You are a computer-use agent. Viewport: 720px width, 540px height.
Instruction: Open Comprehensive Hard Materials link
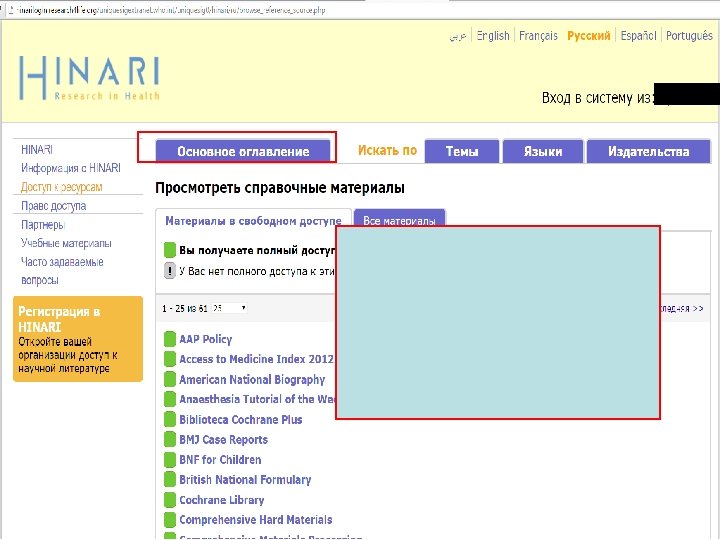click(x=255, y=520)
